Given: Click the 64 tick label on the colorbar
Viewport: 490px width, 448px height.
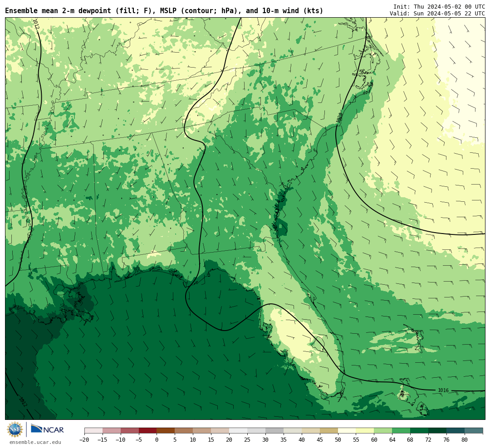Looking at the screenshot, I should click(x=392, y=439).
